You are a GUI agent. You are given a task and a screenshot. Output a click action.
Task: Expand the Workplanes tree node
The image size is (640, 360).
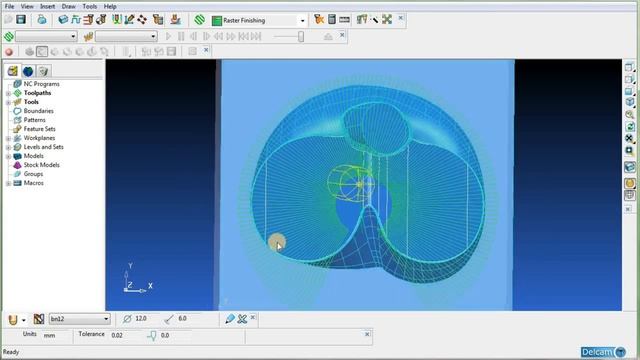click(x=8, y=138)
